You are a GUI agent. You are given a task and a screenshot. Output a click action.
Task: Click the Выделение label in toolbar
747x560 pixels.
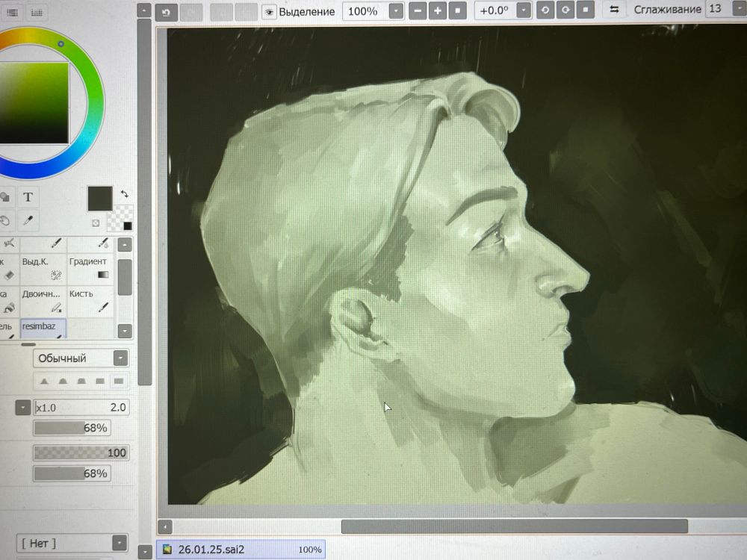pos(307,12)
